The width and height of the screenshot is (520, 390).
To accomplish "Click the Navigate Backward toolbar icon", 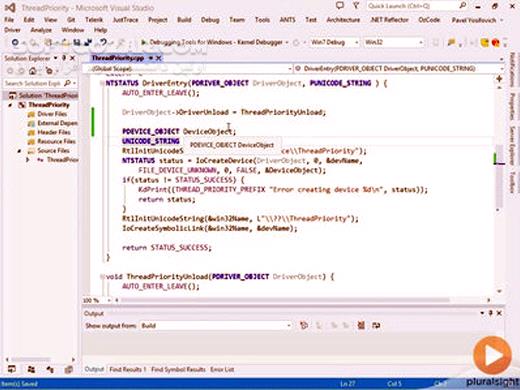I will coord(15,42).
